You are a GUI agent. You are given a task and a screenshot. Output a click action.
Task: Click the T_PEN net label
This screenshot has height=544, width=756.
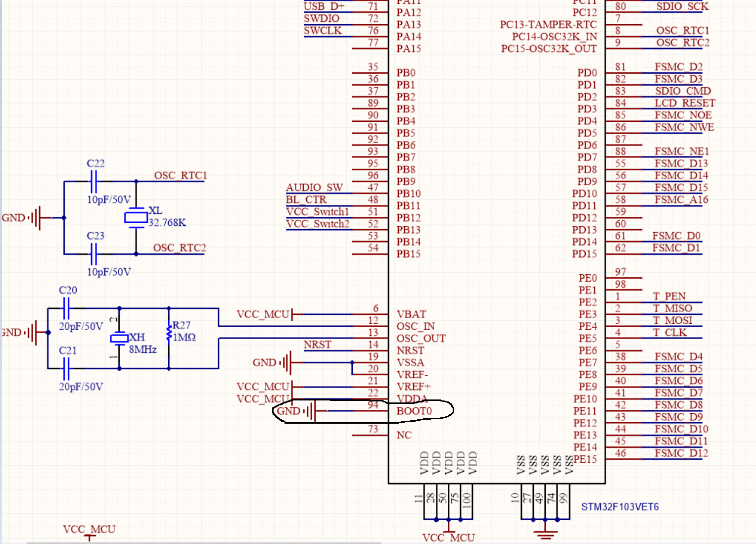point(669,297)
